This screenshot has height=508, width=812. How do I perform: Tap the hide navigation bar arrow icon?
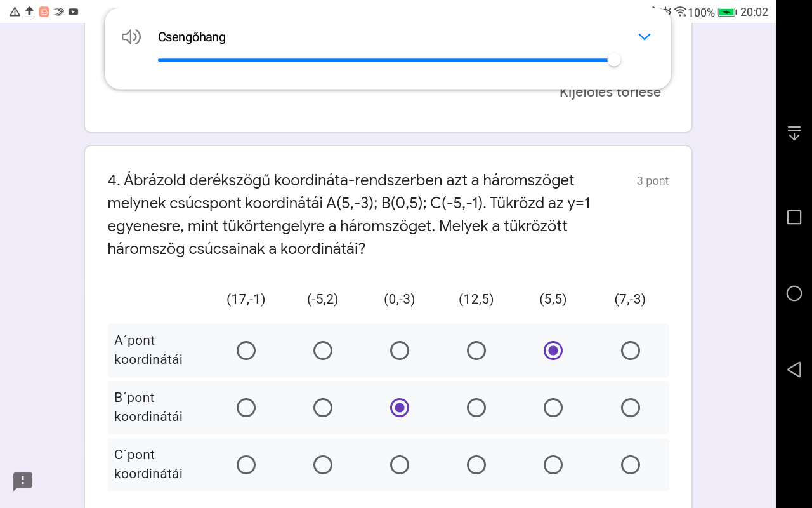(x=794, y=133)
